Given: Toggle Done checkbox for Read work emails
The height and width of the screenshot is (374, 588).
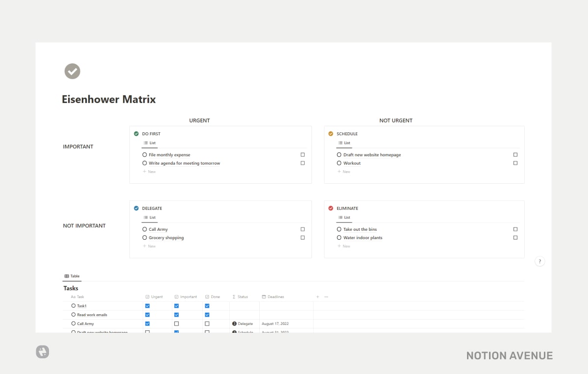Looking at the screenshot, I should click(207, 314).
